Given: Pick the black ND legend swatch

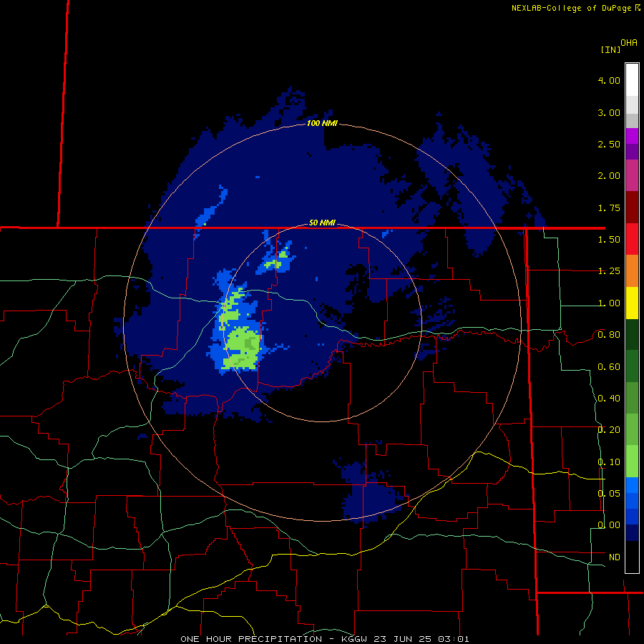Looking at the screenshot, I should click(x=632, y=557).
